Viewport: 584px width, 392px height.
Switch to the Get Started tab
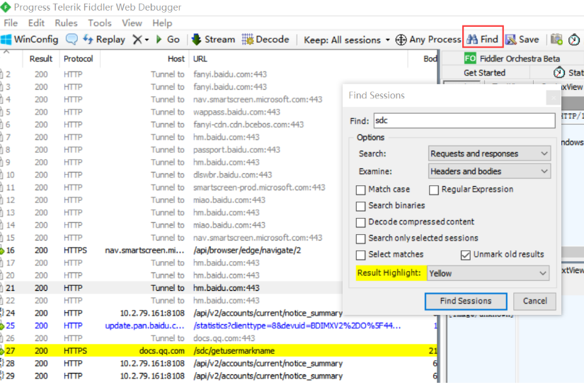pyautogui.click(x=485, y=73)
